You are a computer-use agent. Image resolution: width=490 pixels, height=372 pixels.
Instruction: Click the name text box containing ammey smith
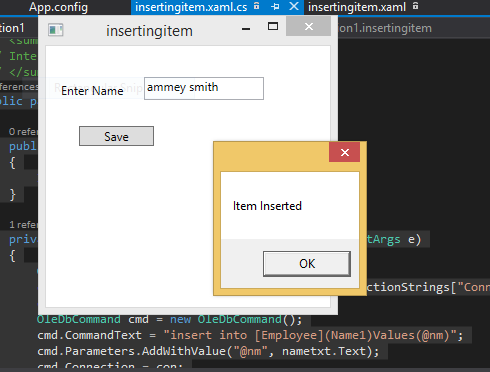click(x=204, y=88)
